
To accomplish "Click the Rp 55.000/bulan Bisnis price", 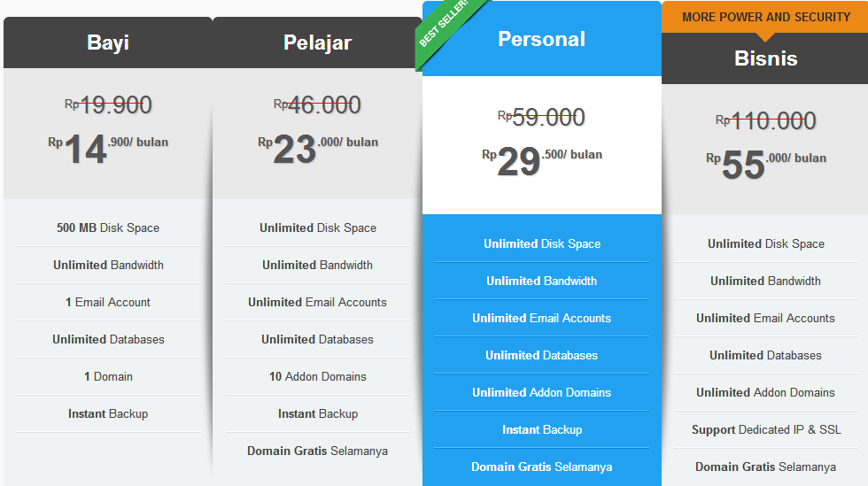I will (765, 165).
